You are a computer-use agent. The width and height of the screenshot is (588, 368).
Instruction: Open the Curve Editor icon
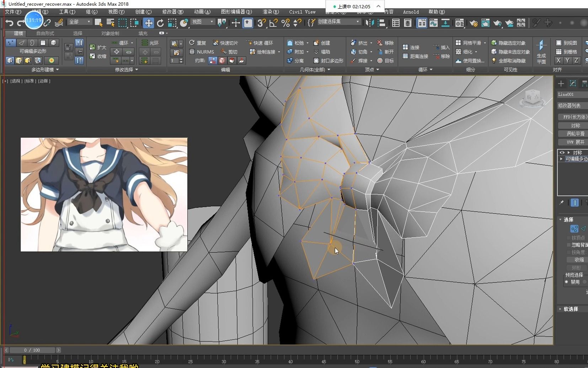coord(433,23)
